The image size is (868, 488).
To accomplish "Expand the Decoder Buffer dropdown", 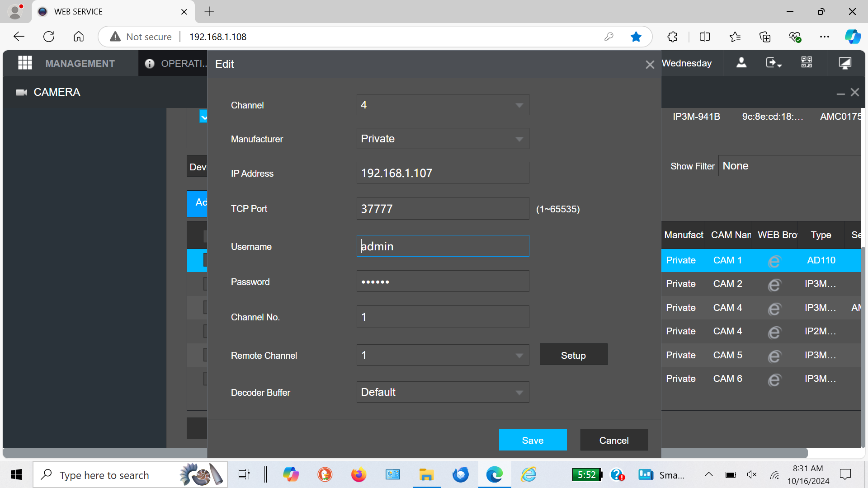I will [x=443, y=392].
